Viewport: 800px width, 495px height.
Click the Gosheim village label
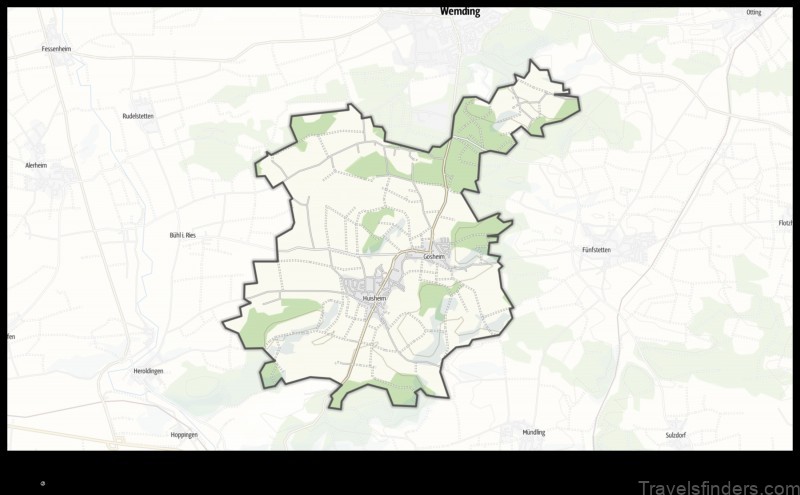pyautogui.click(x=434, y=256)
